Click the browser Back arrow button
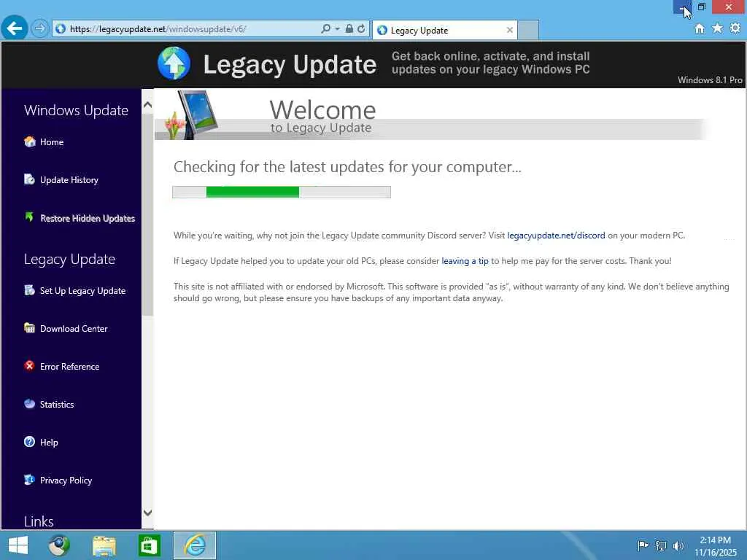Viewport: 747px width, 560px height. (x=15, y=28)
